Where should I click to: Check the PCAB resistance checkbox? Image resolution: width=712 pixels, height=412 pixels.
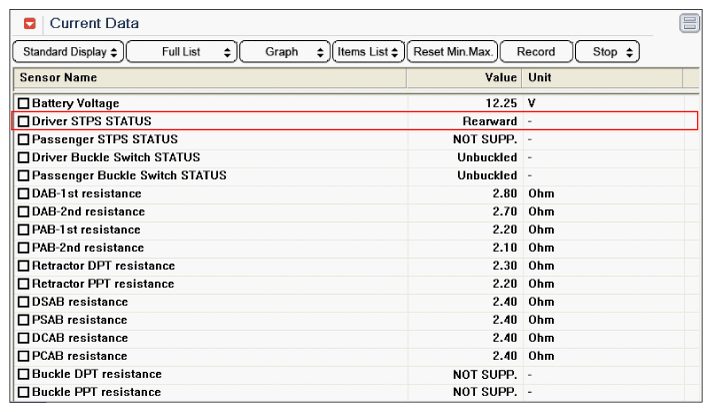tap(24, 356)
